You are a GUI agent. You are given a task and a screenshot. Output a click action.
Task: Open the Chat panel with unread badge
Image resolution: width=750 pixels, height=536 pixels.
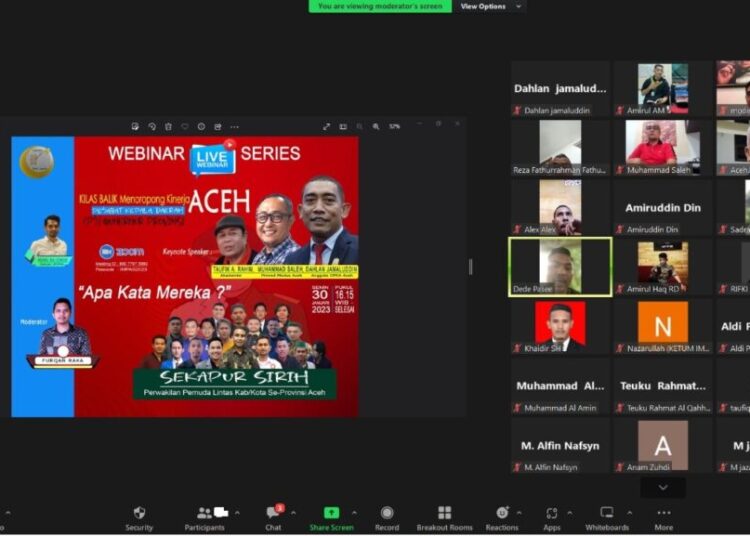275,518
